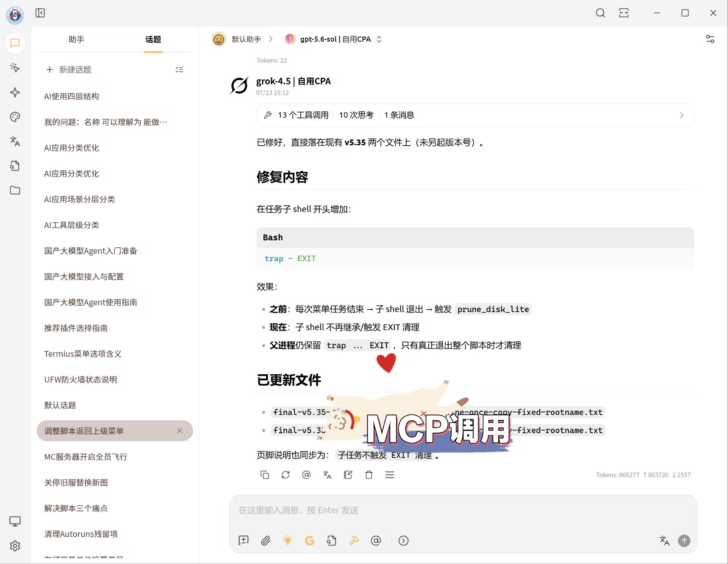
Task: Toggle the sidebar collapse icon
Action: tap(40, 13)
